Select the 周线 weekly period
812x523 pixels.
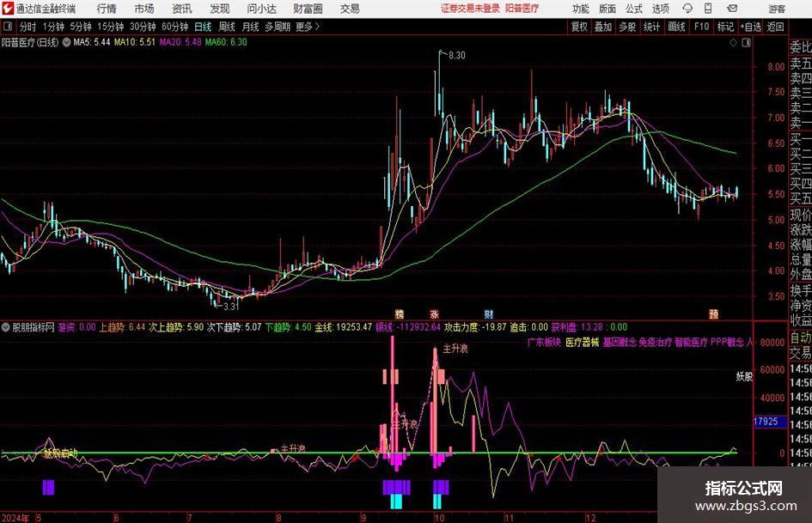coord(226,27)
